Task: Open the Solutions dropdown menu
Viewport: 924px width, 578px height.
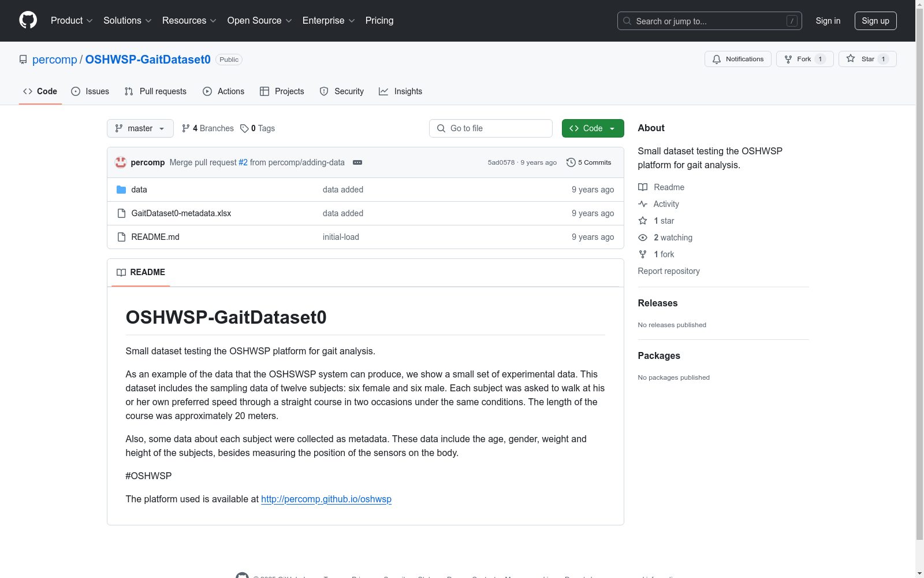Action: pos(128,20)
